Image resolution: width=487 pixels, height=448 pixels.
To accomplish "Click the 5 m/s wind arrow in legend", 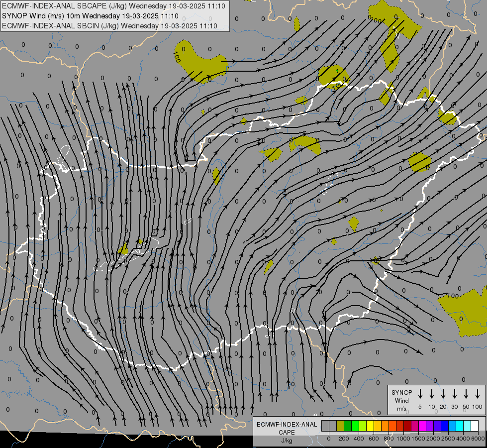I will click(x=420, y=393).
